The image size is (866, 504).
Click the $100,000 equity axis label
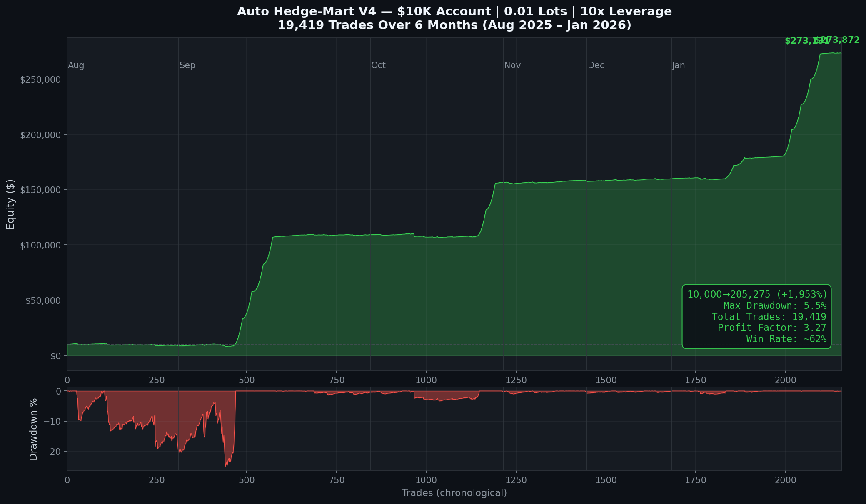40,245
